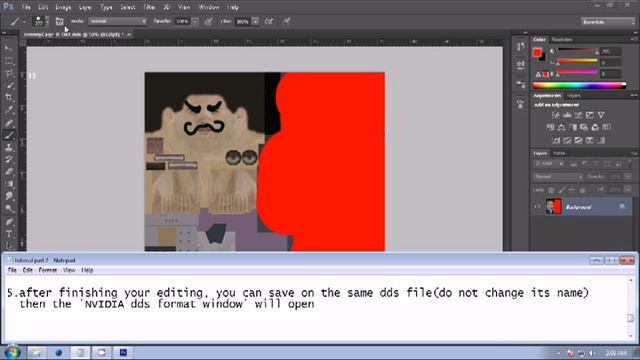The width and height of the screenshot is (640, 360).
Task: Open the collapsed History panel icon
Action: pyautogui.click(x=520, y=47)
